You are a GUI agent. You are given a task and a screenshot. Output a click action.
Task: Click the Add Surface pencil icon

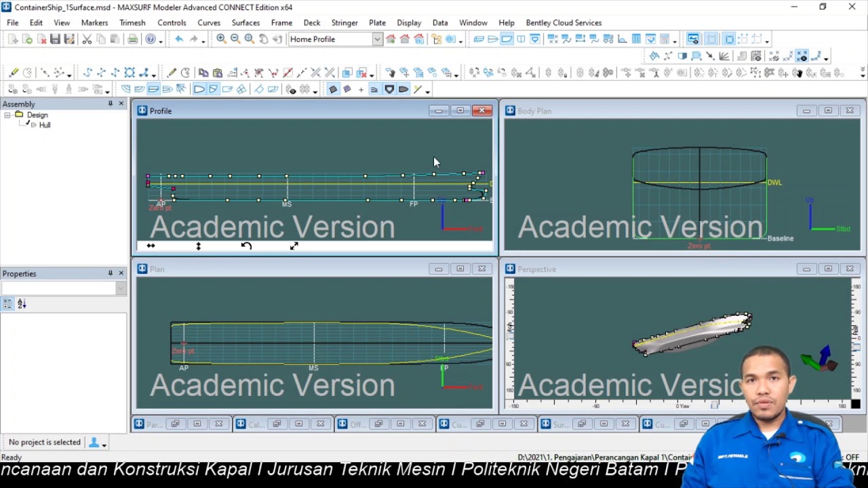[x=172, y=73]
